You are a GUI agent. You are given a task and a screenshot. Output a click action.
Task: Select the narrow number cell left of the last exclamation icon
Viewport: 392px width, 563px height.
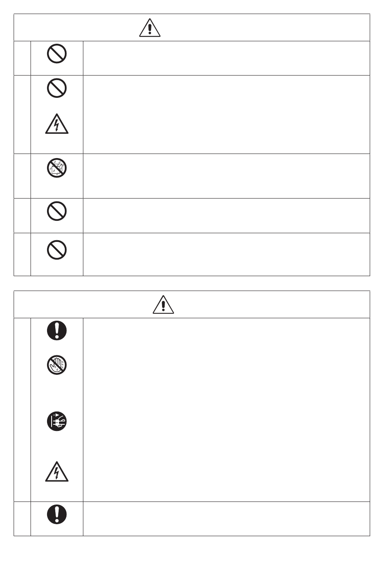pos(22,519)
